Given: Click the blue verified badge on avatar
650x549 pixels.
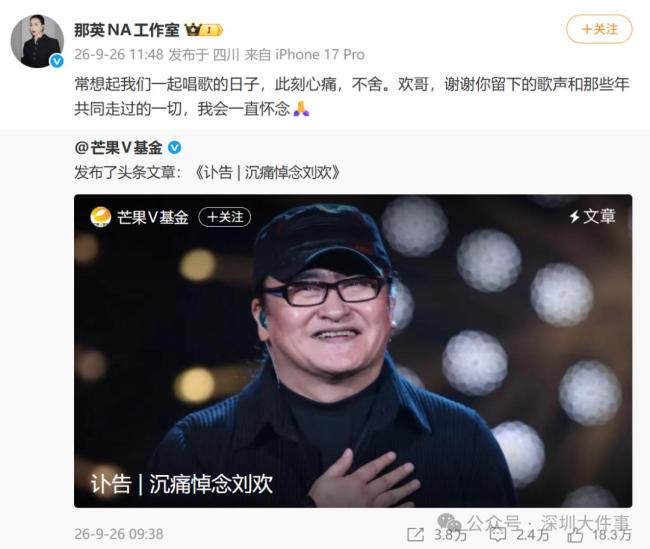Looking at the screenshot, I should pos(57,61).
